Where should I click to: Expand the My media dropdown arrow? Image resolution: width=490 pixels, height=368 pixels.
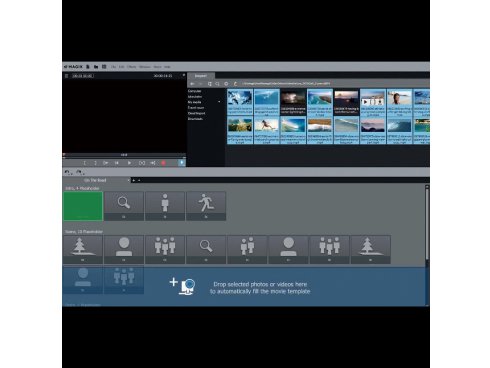(x=219, y=102)
